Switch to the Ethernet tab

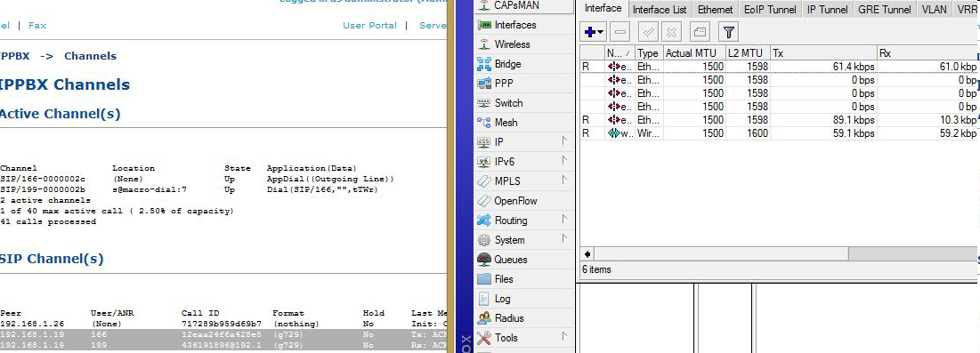pyautogui.click(x=716, y=10)
